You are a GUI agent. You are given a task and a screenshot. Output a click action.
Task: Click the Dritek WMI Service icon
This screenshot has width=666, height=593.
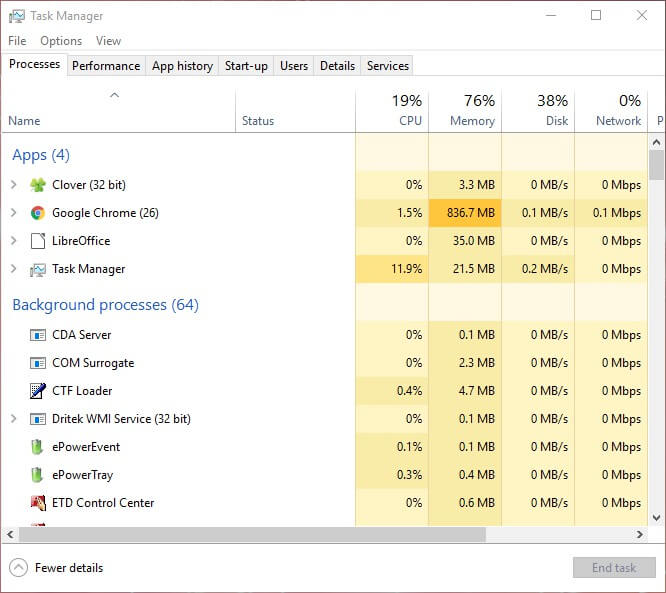tap(38, 419)
